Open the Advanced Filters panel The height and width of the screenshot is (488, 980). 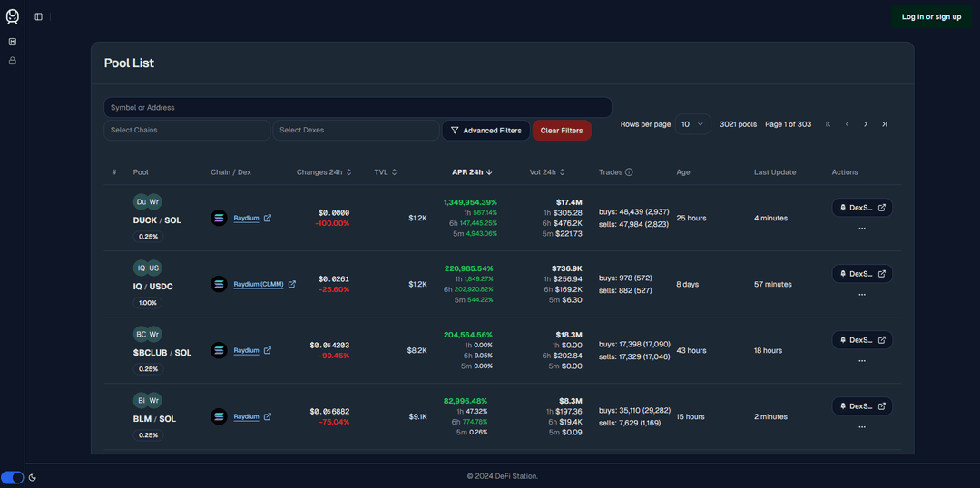click(485, 131)
